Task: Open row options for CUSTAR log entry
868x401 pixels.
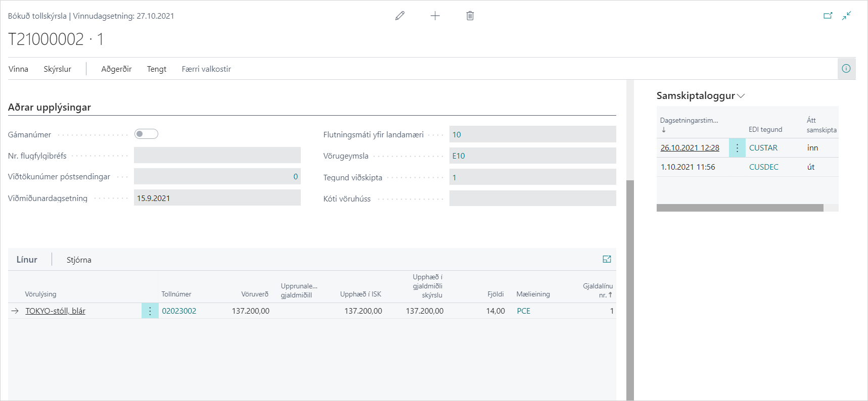Action: tap(737, 147)
